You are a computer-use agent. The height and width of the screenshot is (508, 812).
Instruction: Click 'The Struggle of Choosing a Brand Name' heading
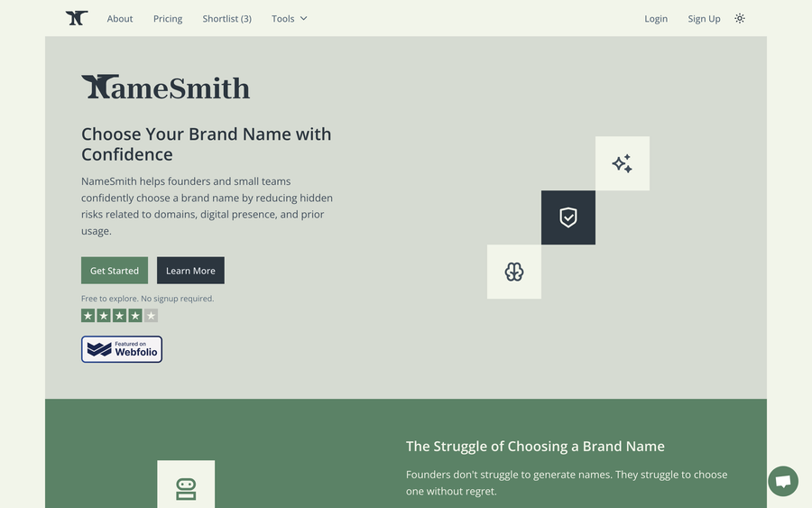pos(535,447)
